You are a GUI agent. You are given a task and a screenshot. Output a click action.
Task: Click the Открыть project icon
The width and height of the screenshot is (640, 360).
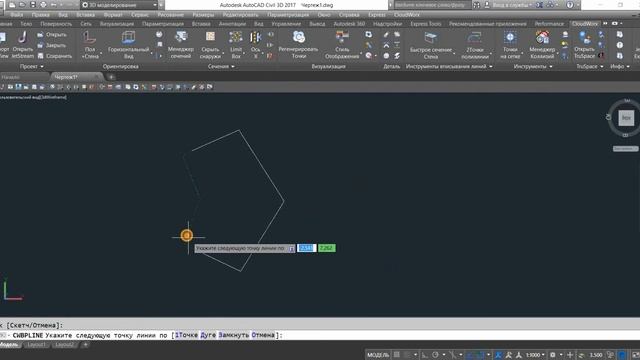click(x=40, y=35)
